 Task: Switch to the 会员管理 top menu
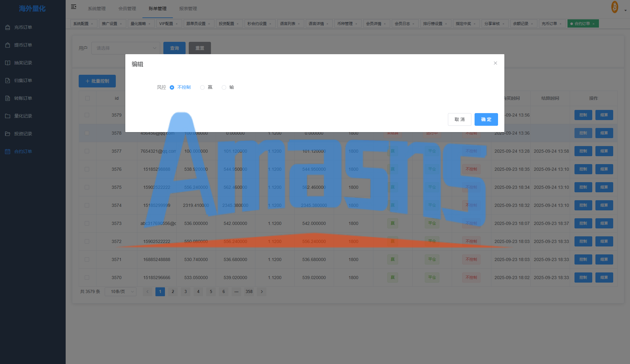(127, 9)
